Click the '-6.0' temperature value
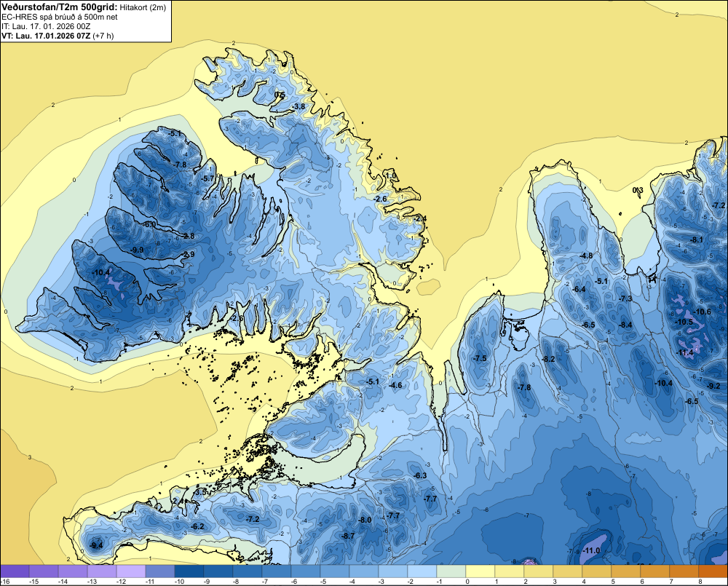This screenshot has width=728, height=586. click(x=149, y=224)
